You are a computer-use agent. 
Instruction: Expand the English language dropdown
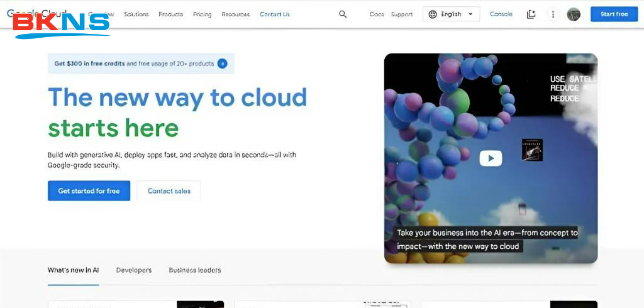[451, 14]
